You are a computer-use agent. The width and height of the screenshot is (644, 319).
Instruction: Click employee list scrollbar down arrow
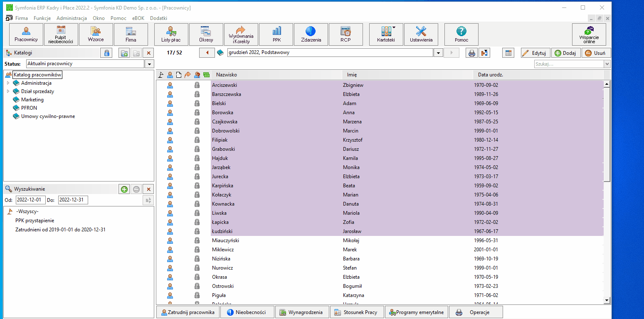tap(607, 300)
